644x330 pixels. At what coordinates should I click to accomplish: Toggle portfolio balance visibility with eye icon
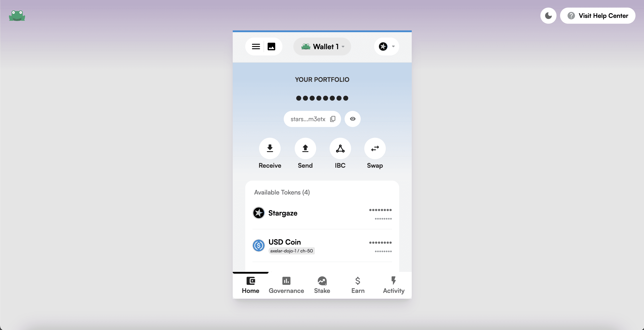(x=352, y=119)
